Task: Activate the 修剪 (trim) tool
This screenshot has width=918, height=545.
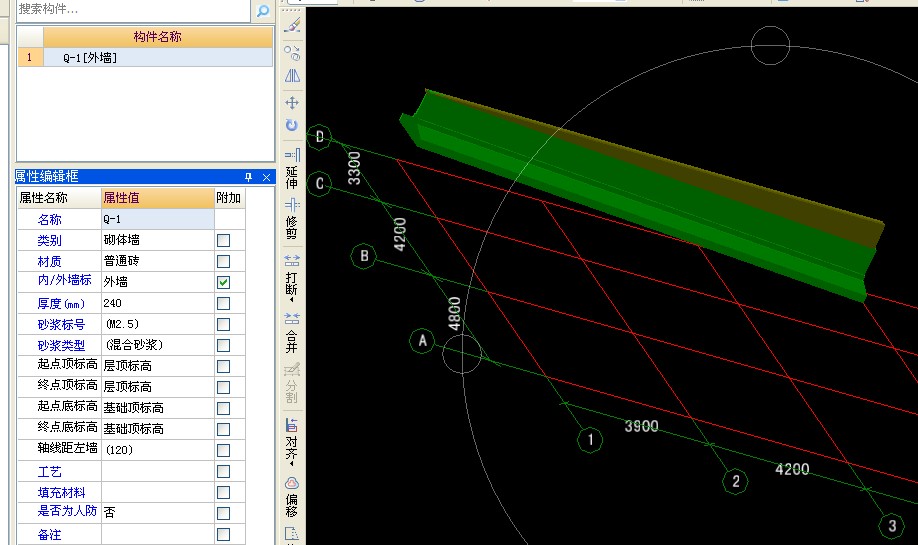Action: tap(292, 219)
